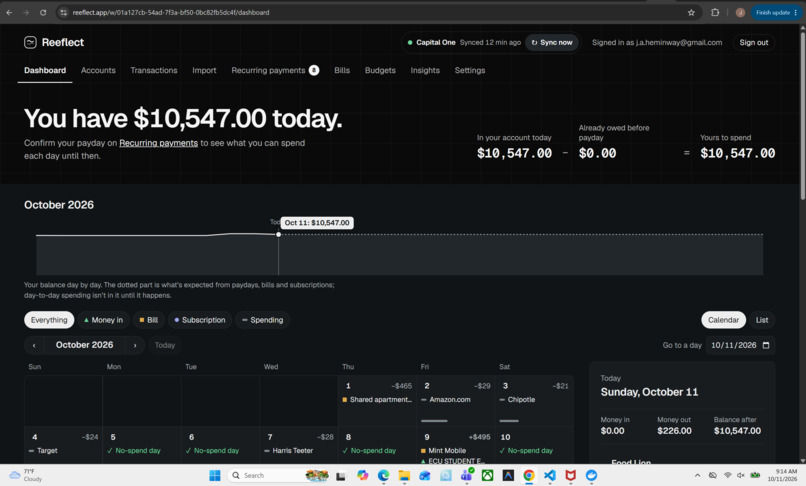Show hidden system tray icons
The image size is (806, 486).
pos(697,475)
